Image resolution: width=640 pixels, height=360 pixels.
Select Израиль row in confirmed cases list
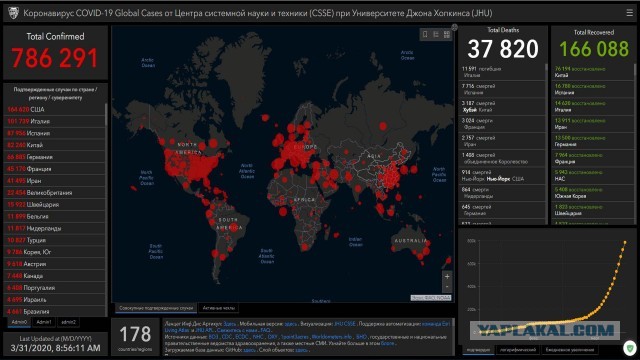click(54, 299)
